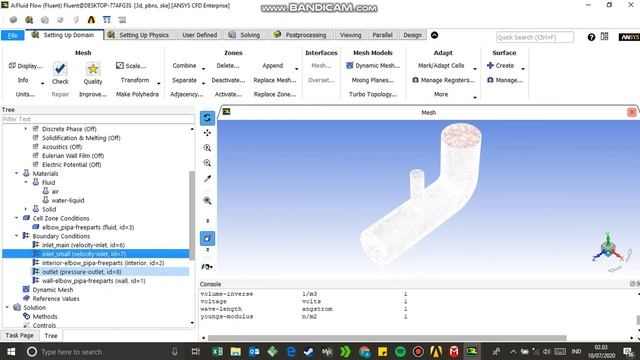Click the Make Polyhedra button
Viewport: 640px width, 360px height.
[137, 94]
